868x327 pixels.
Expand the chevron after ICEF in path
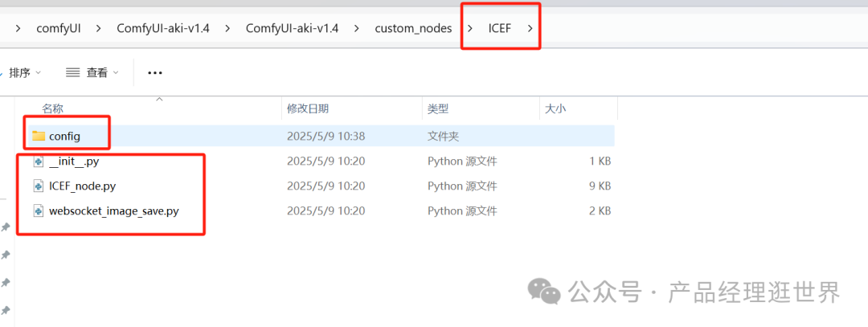530,29
